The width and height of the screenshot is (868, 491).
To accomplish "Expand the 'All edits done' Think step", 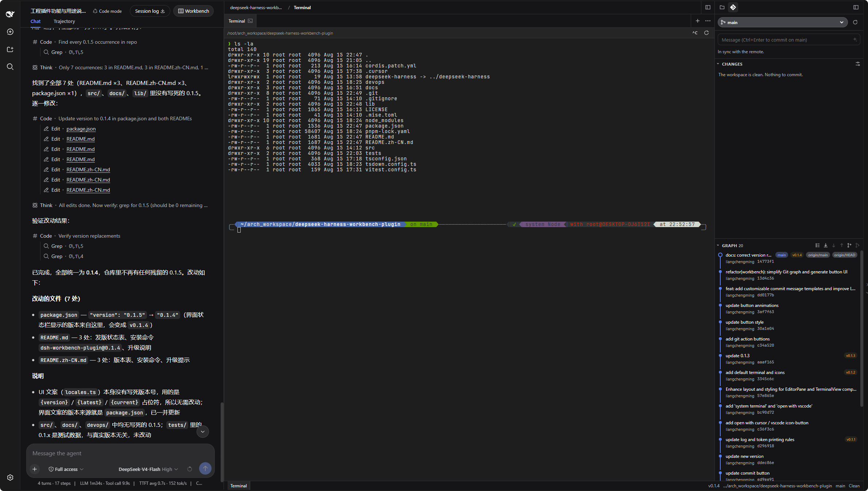I will (x=120, y=205).
